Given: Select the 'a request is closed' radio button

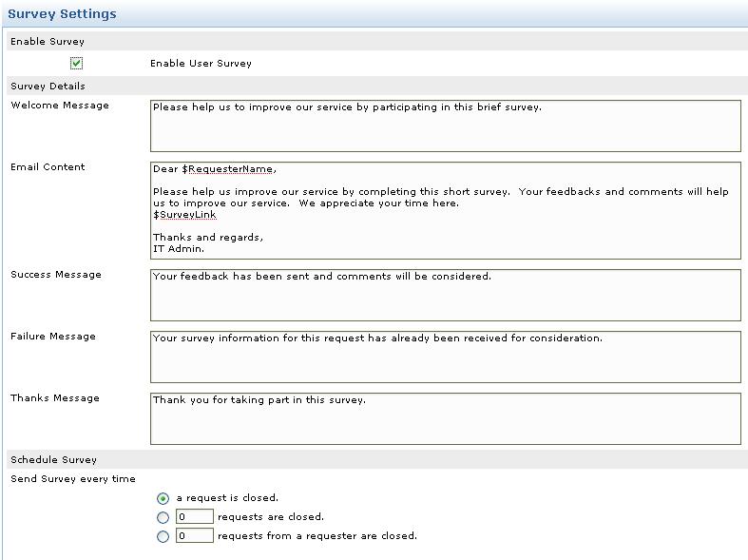Looking at the screenshot, I should (x=163, y=498).
